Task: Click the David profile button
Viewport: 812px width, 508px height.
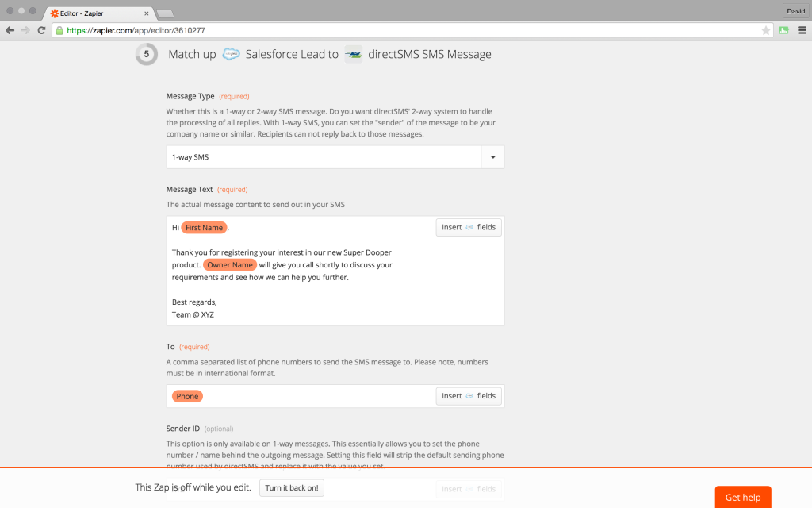Action: pos(796,11)
